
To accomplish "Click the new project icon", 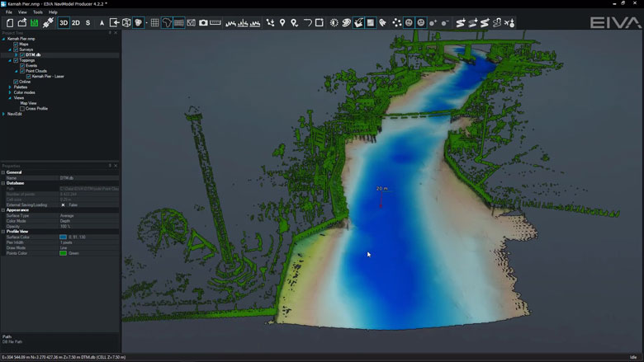I will (x=9, y=23).
